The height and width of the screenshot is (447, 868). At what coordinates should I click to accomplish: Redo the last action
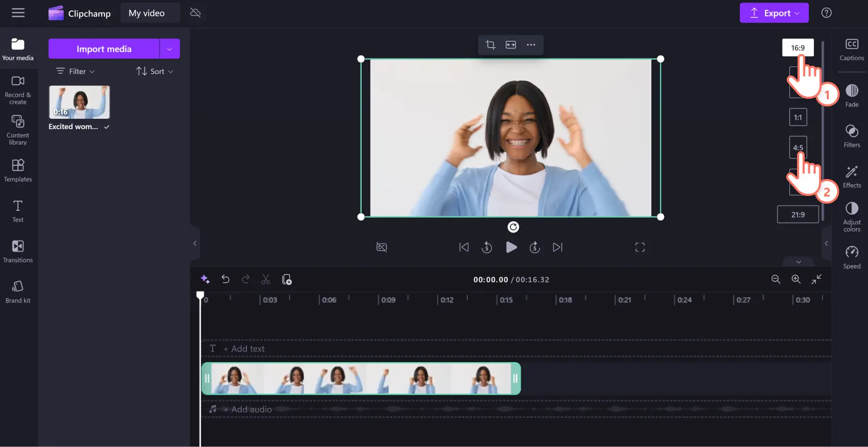click(x=246, y=279)
